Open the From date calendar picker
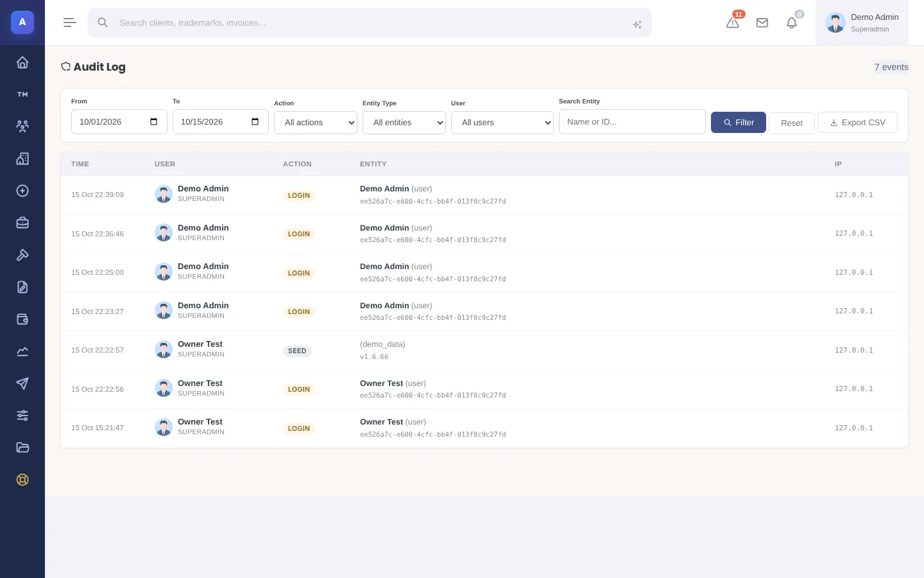The image size is (924, 578). point(153,122)
